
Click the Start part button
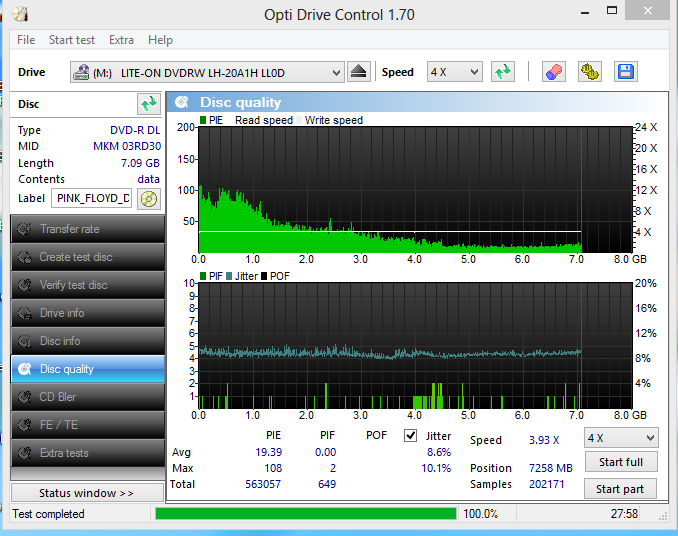pyautogui.click(x=620, y=489)
